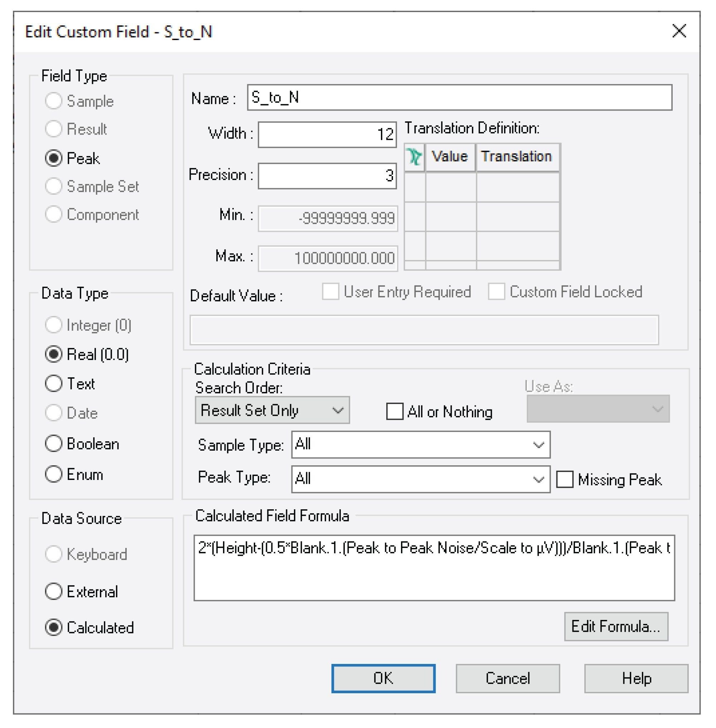Viewport: 716px width, 728px height.
Task: Choose Text data type
Action: click(53, 384)
